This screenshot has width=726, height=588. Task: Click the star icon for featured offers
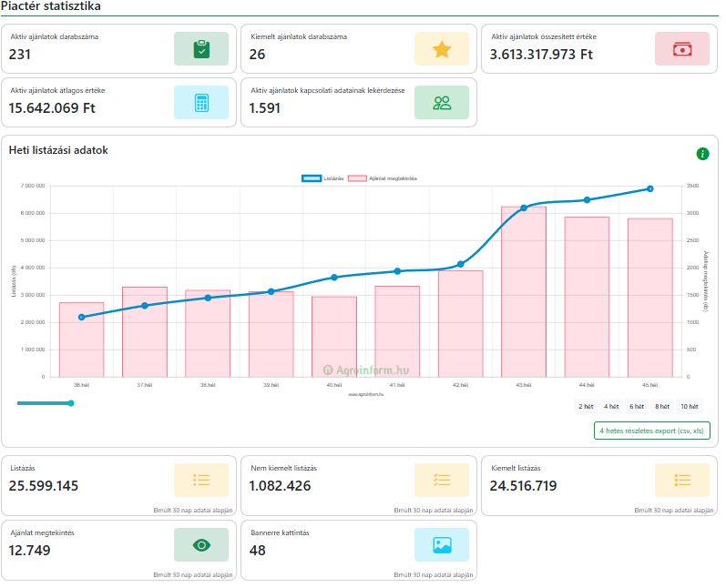click(x=442, y=49)
